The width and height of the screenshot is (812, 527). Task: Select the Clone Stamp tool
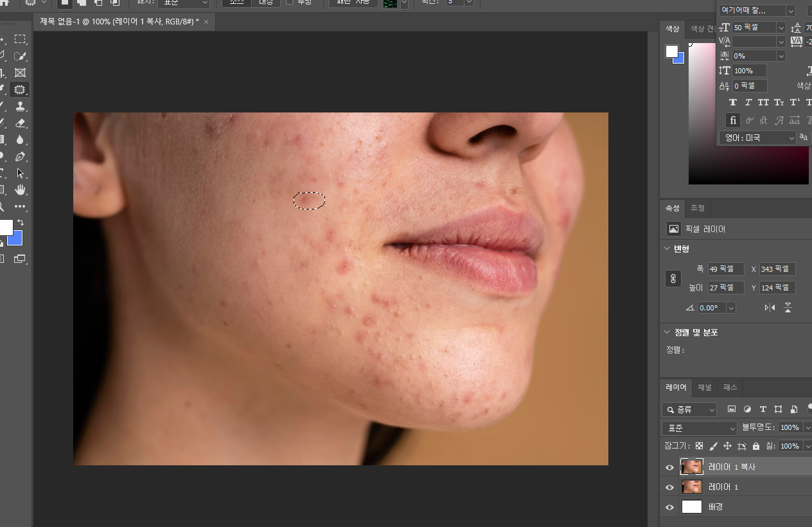tap(20, 106)
